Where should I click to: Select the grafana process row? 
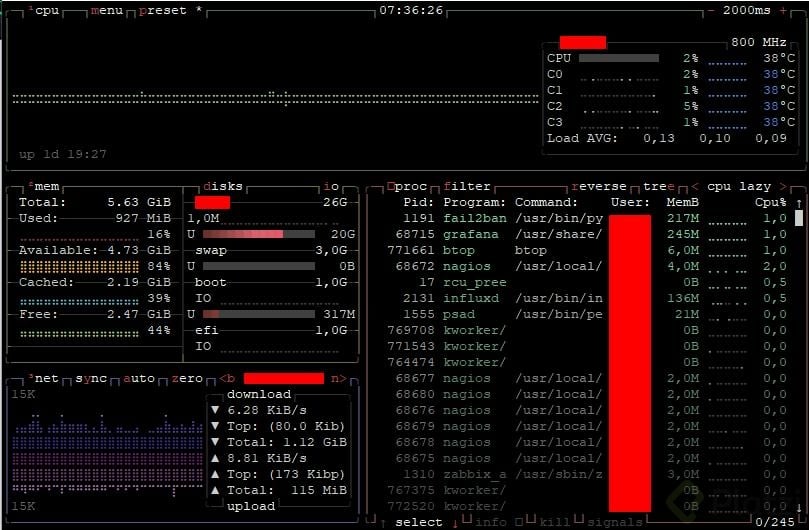point(587,234)
